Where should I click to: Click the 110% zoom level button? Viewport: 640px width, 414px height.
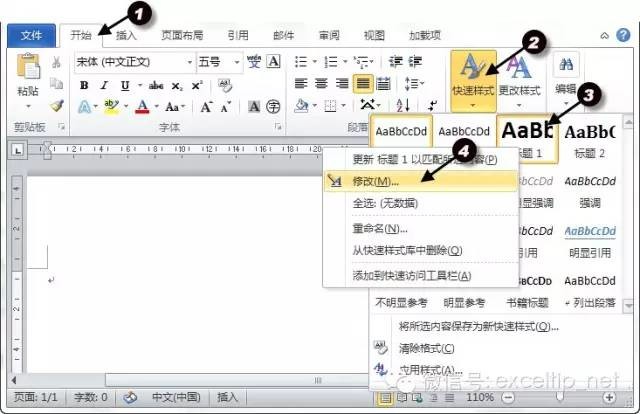(x=480, y=397)
